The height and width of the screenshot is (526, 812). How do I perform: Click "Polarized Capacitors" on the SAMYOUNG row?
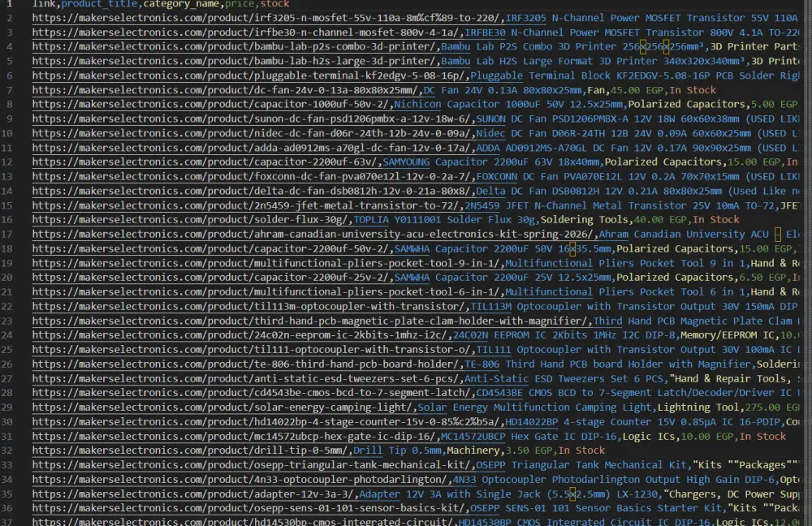click(x=663, y=162)
